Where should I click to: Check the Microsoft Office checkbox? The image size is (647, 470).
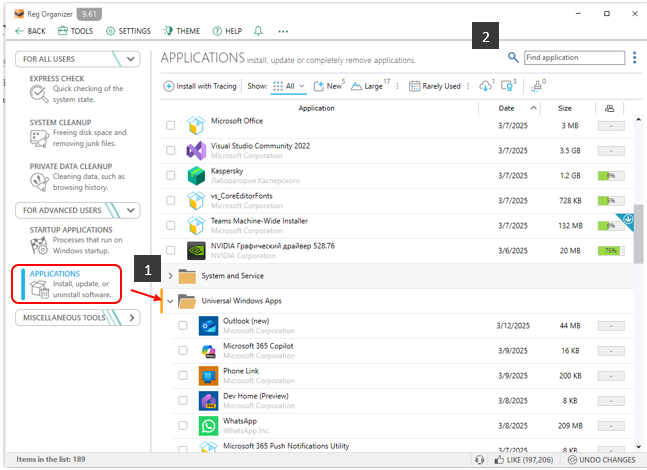170,125
